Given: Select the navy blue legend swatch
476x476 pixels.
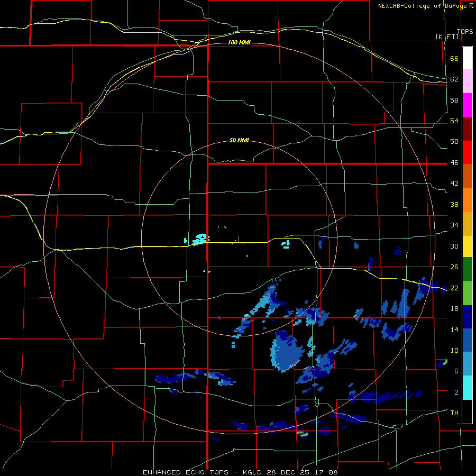Looking at the screenshot, I should pos(467,317).
